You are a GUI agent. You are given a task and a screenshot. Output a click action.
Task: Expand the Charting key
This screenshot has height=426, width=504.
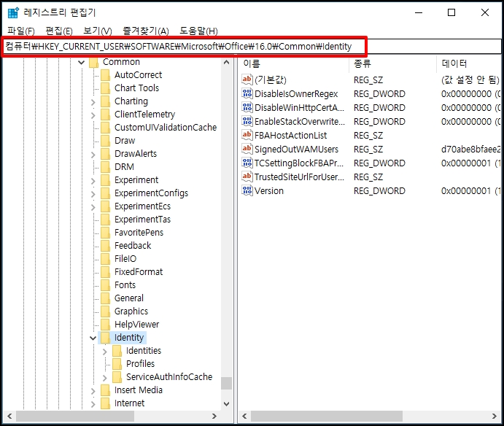(93, 102)
